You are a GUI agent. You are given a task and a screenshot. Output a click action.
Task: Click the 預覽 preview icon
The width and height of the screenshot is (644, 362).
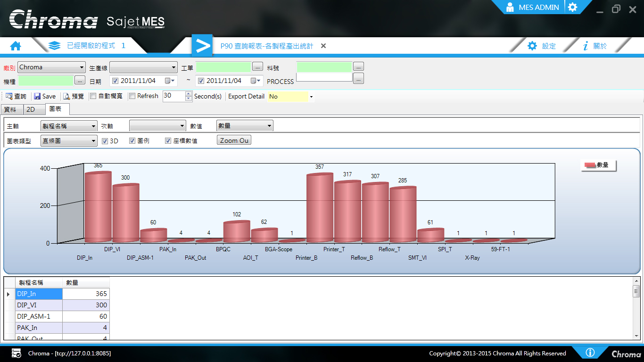[66, 96]
